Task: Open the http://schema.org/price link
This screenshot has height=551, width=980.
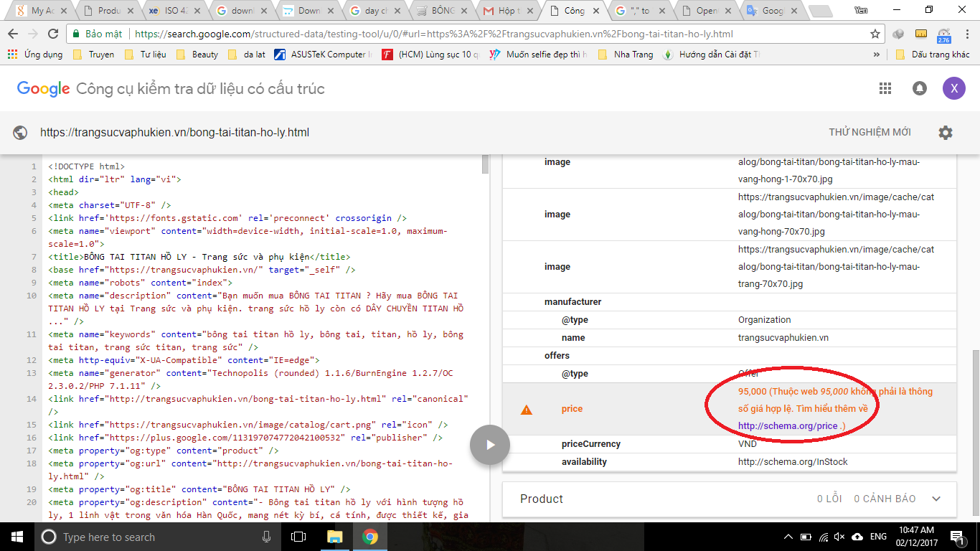Action: [x=788, y=426]
